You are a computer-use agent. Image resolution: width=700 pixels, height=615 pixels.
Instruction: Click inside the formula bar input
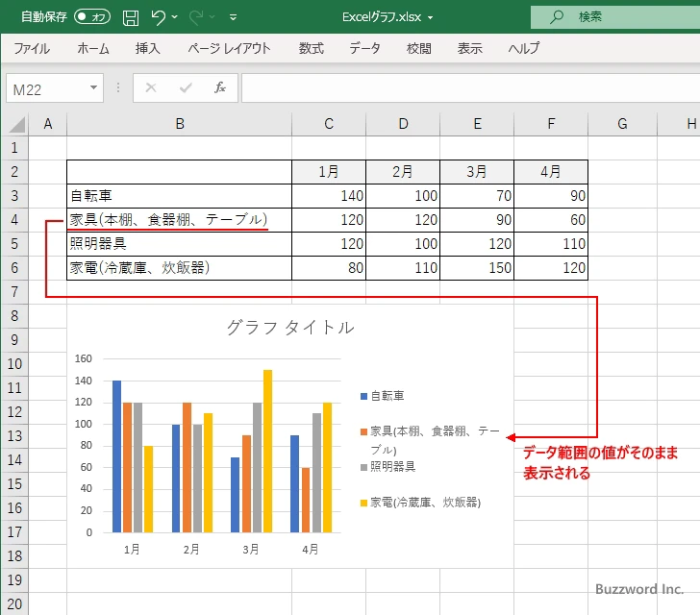tap(470, 88)
